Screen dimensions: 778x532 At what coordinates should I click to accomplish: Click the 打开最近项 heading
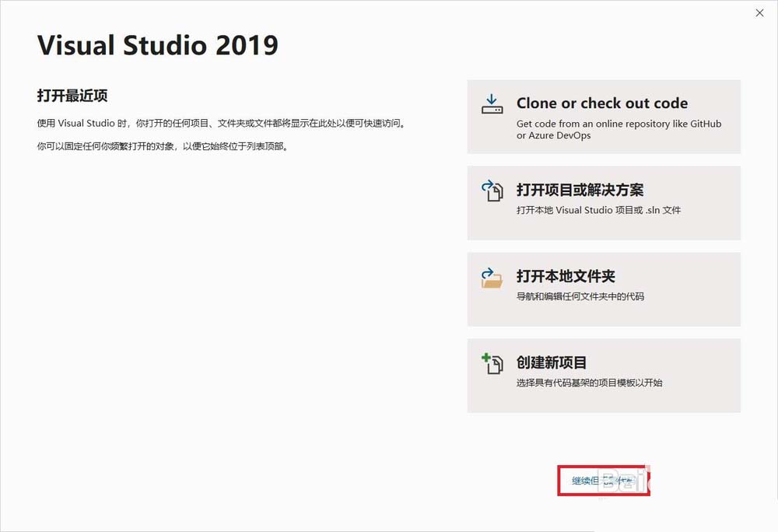click(x=75, y=95)
